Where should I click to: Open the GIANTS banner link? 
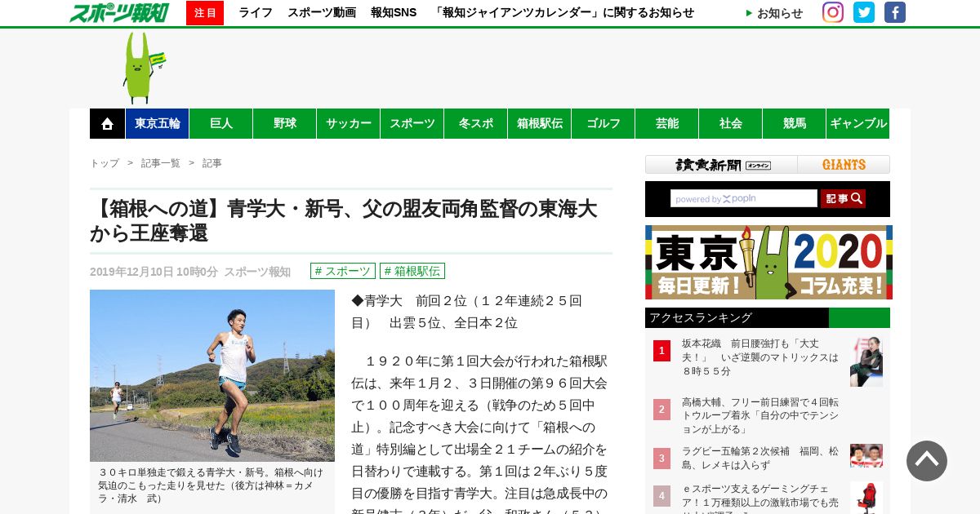coord(844,165)
